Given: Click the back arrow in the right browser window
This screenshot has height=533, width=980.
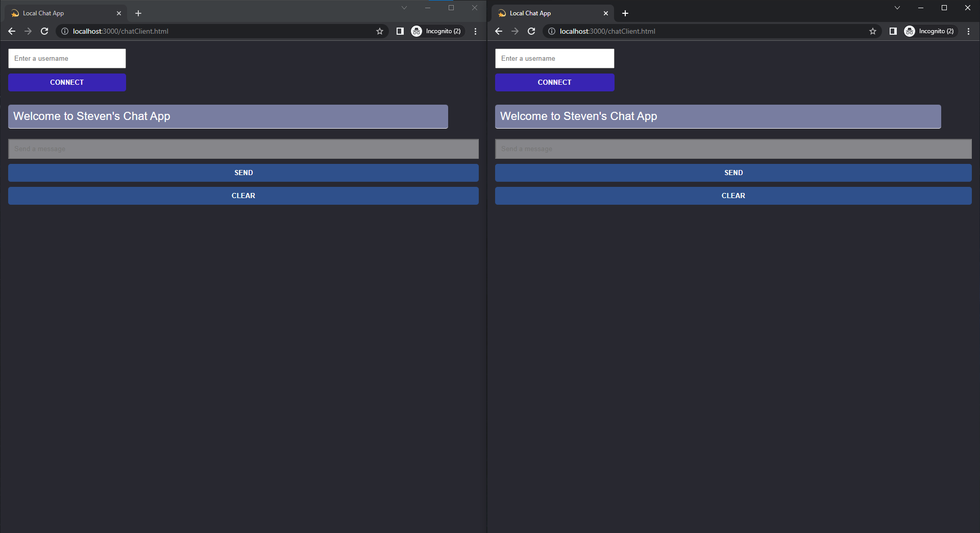Looking at the screenshot, I should point(499,31).
